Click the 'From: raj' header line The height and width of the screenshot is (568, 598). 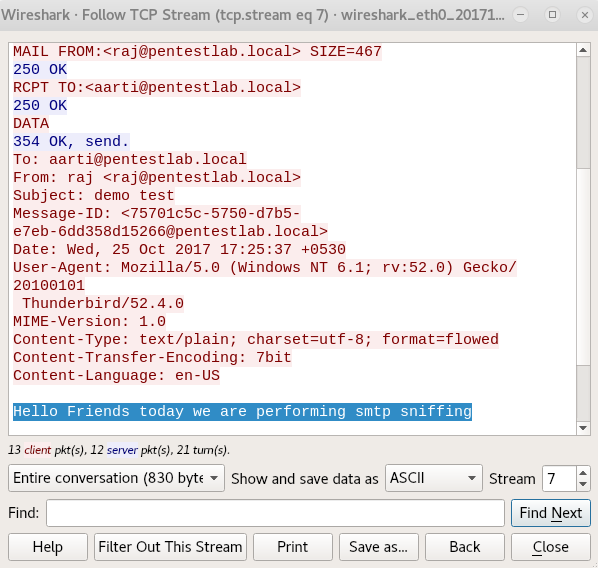(x=157, y=177)
